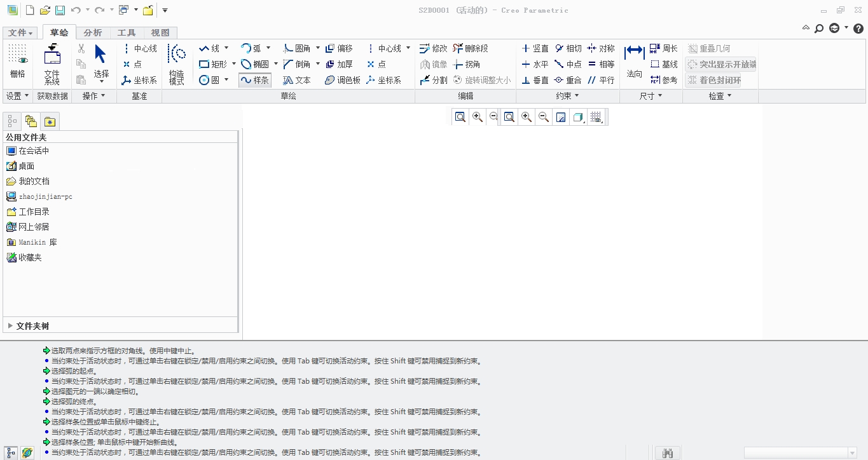
Task: Click the binoculars find icon in status bar
Action: point(668,453)
